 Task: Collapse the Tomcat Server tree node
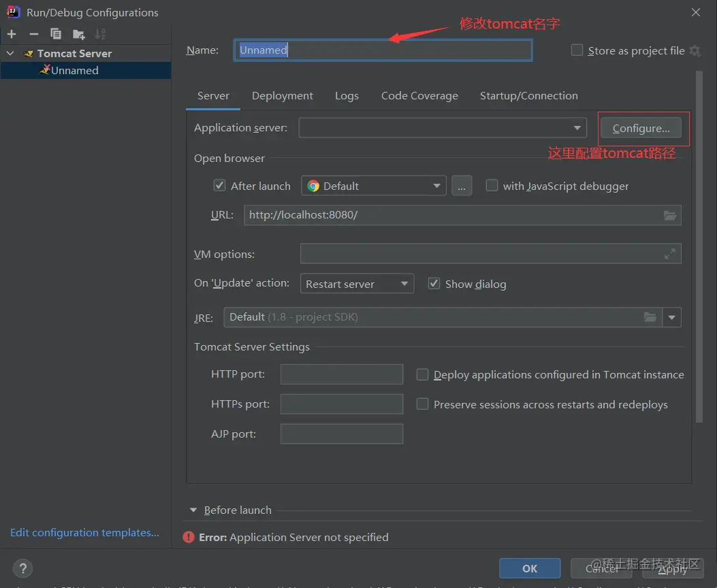[10, 54]
